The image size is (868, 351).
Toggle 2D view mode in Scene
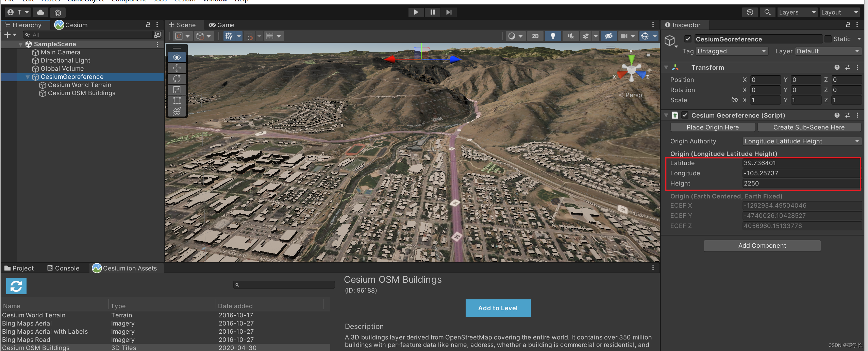pos(535,36)
